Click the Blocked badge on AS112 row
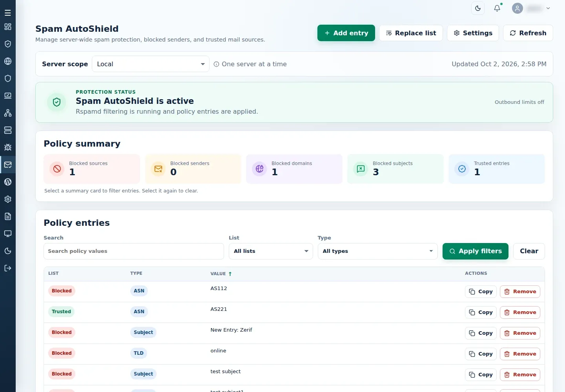The width and height of the screenshot is (565, 392). (x=62, y=291)
